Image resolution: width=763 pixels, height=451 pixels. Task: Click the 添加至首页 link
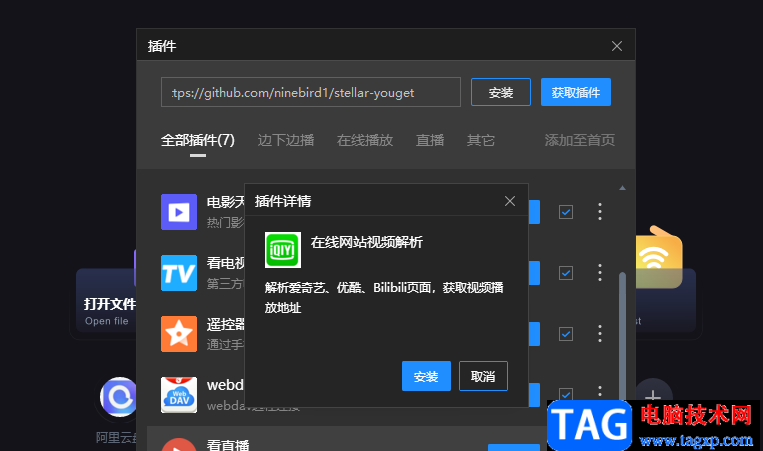click(580, 141)
